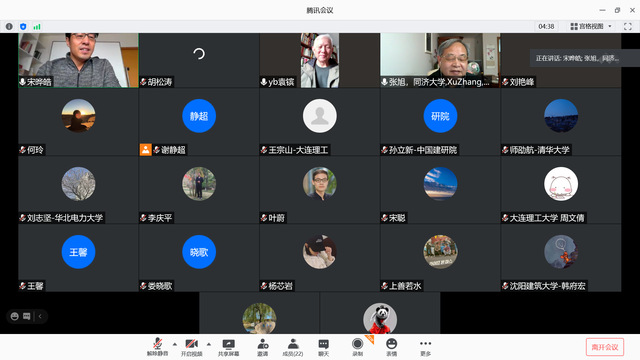
Task: Open the subtitle icon in floating bar
Action: pos(27,316)
